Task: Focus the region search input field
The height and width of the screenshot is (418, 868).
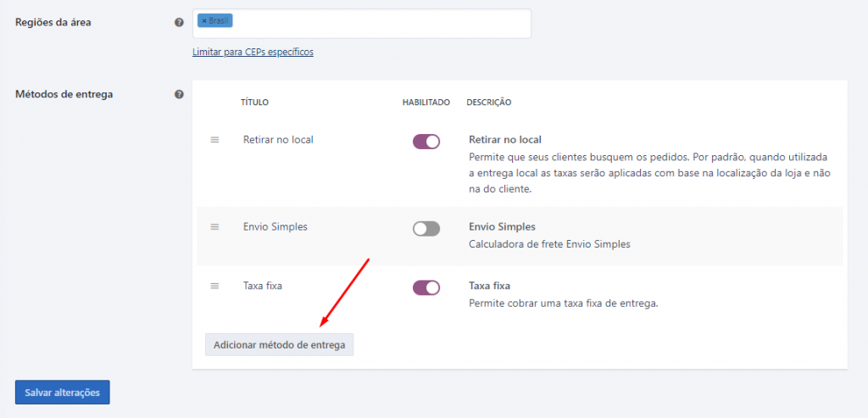Action: click(381, 23)
